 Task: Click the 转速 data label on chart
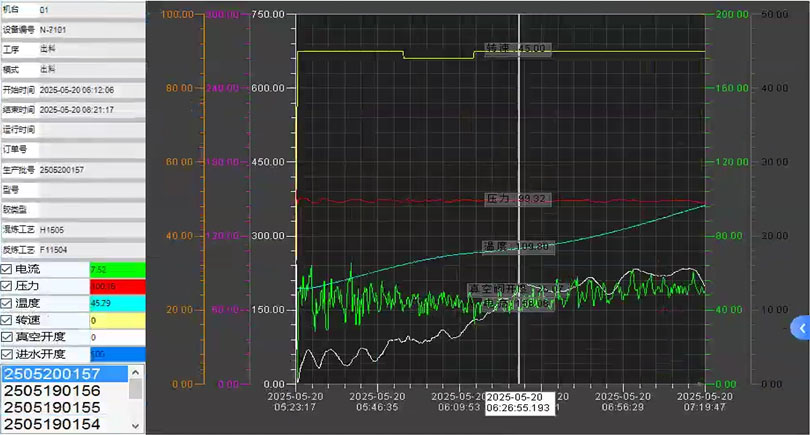pos(516,48)
